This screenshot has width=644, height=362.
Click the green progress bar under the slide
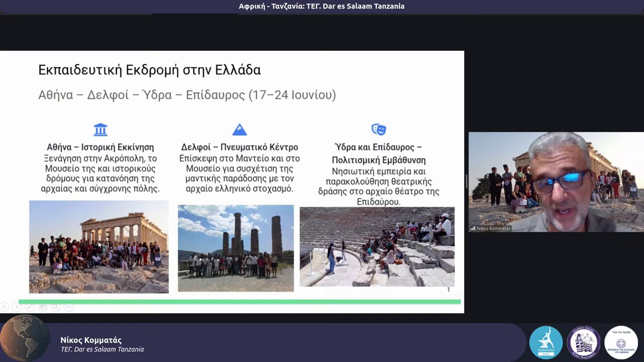239,302
